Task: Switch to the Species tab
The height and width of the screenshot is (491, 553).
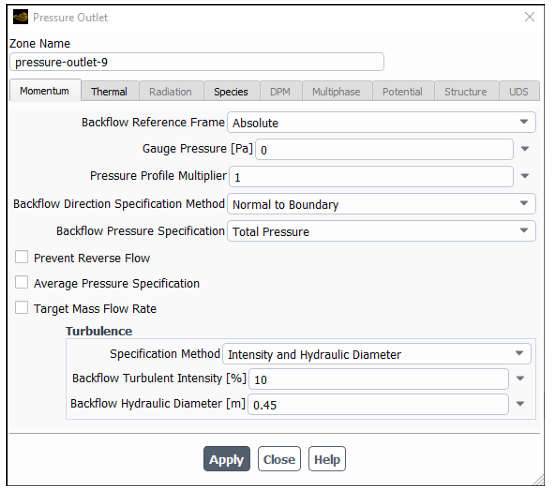Action: (231, 92)
